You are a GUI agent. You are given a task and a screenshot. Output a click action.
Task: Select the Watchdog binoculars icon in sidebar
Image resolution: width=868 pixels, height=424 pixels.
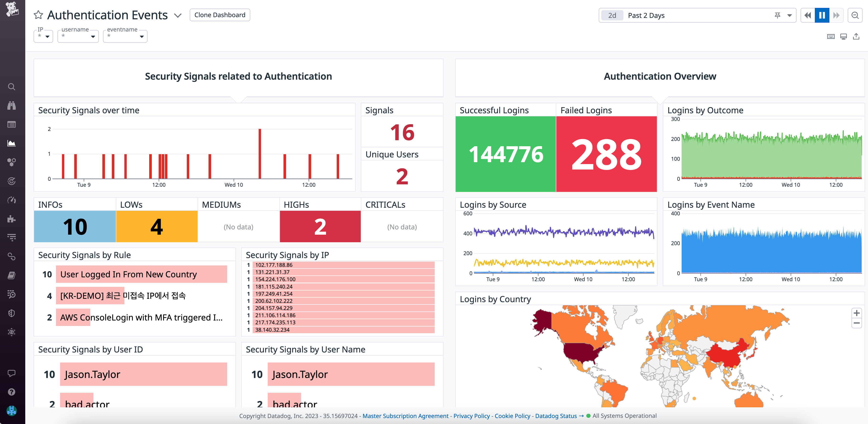pos(11,105)
